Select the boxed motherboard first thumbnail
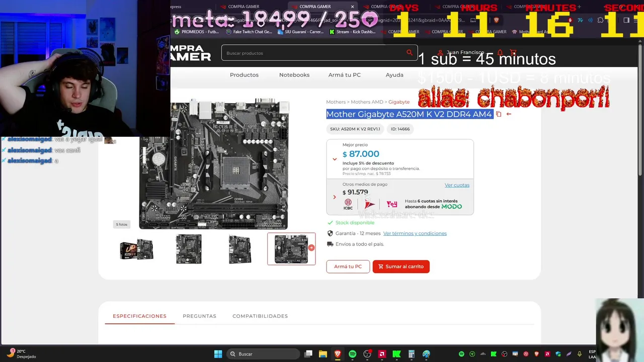This screenshot has height=362, width=644. (136, 249)
